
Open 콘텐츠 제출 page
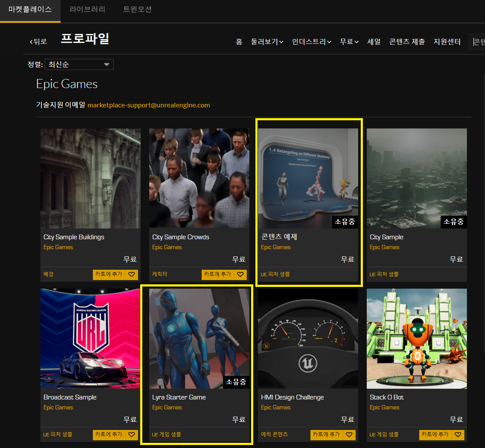tap(407, 42)
